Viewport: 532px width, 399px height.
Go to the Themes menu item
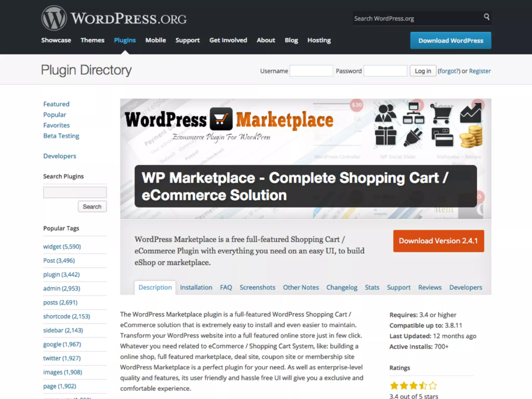pos(92,40)
